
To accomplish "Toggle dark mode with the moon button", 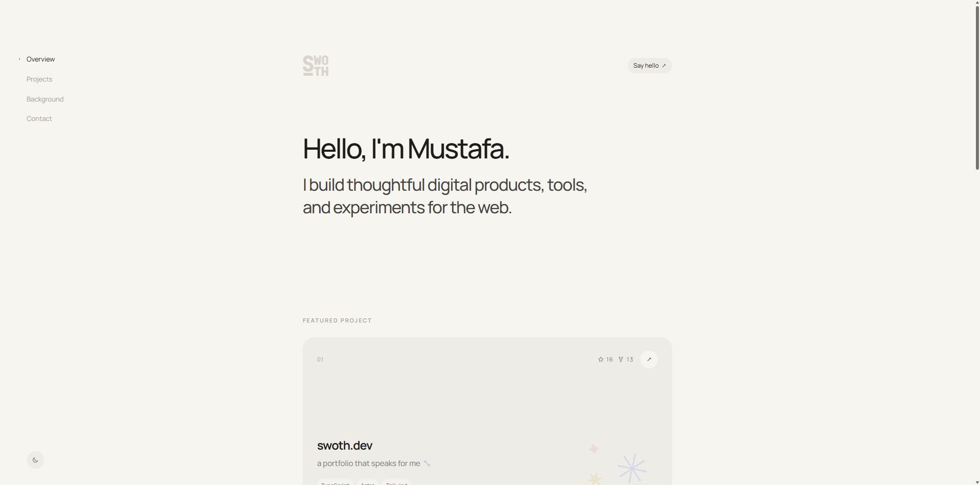I will click(x=35, y=460).
